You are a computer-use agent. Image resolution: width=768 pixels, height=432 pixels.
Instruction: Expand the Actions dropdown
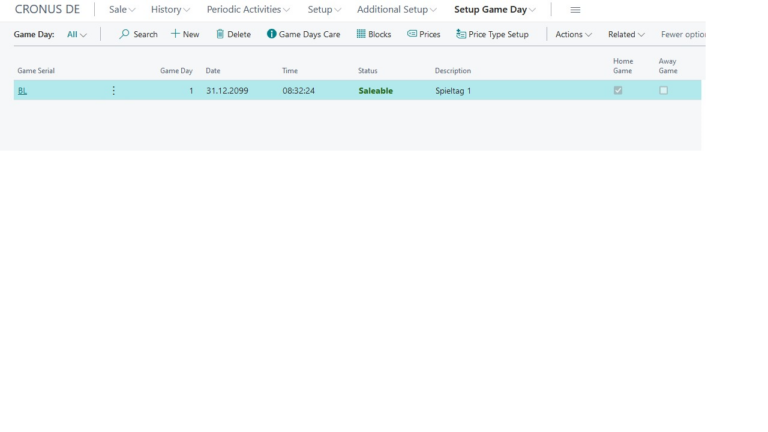[574, 34]
